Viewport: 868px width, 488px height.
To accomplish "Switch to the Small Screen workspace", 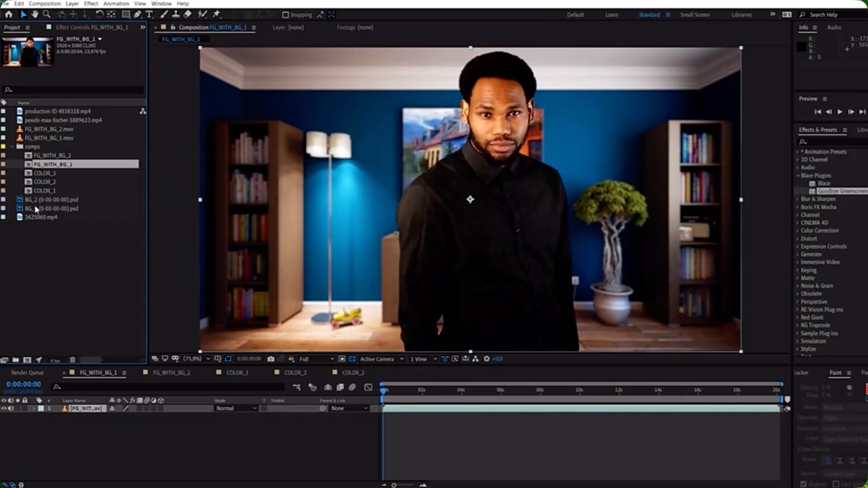I will [x=694, y=15].
